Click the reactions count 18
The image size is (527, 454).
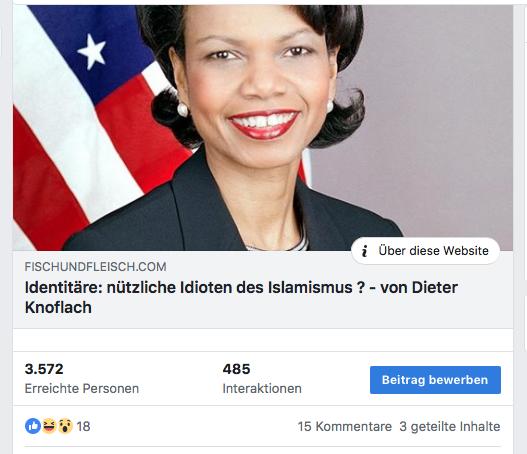click(83, 426)
